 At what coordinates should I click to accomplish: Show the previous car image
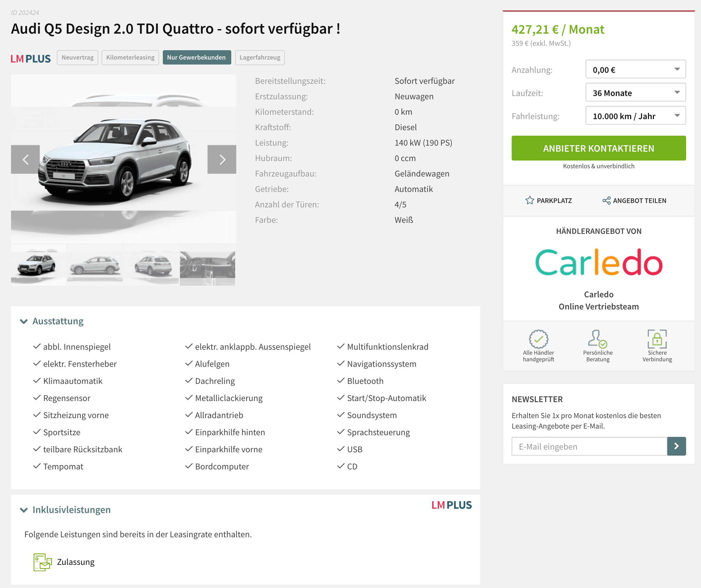pyautogui.click(x=25, y=159)
